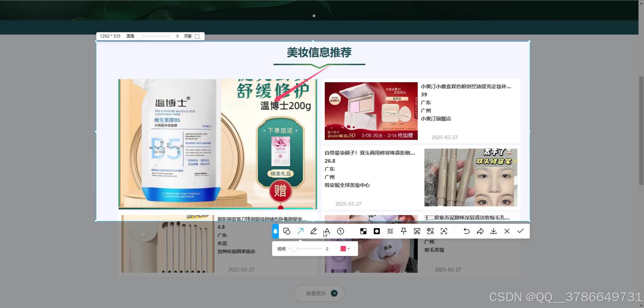This screenshot has height=308, width=644.
Task: Select the numbered step annotation tool
Action: point(340,231)
